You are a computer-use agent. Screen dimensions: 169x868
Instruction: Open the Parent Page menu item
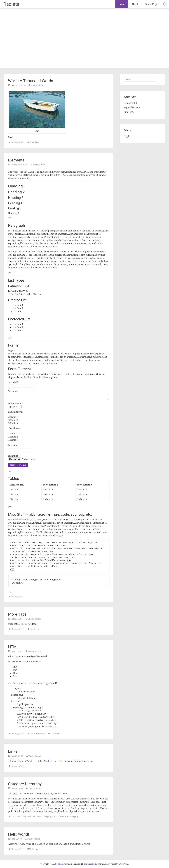151,4
